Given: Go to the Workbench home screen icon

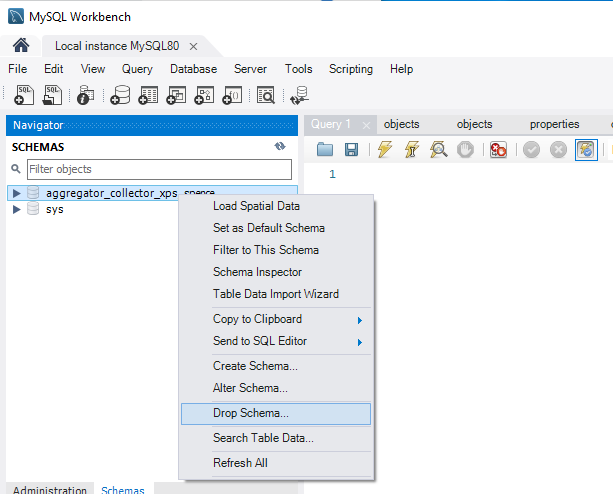Looking at the screenshot, I should [x=21, y=46].
